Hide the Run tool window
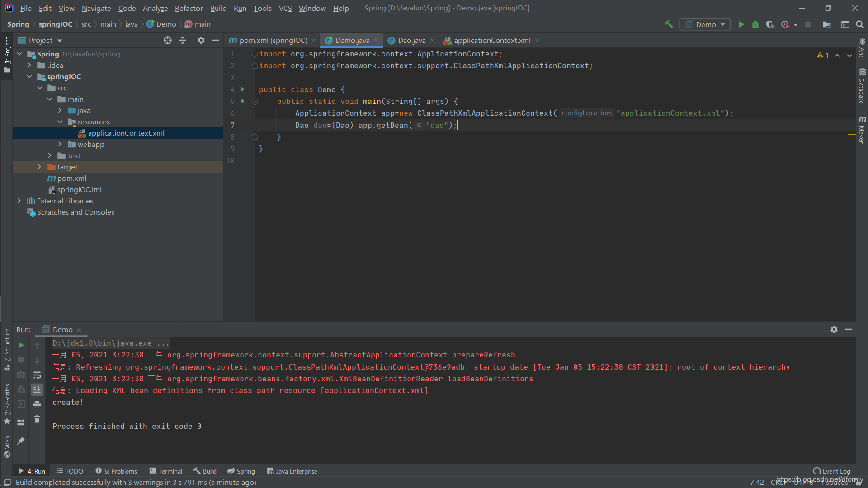 tap(849, 329)
